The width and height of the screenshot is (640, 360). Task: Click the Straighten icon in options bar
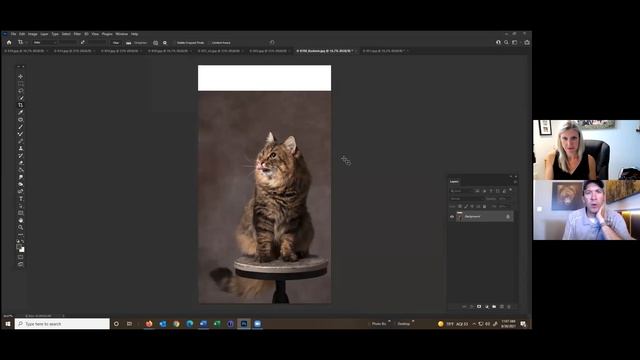point(129,42)
